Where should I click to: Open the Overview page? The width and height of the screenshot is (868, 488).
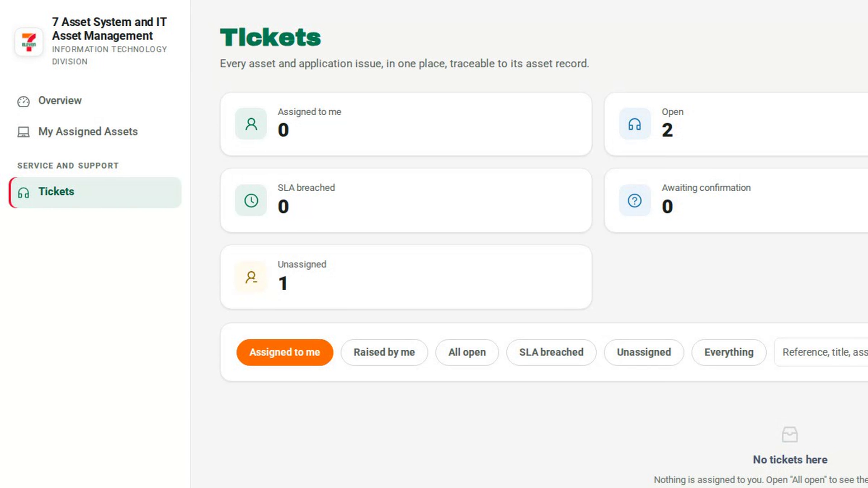click(x=60, y=100)
